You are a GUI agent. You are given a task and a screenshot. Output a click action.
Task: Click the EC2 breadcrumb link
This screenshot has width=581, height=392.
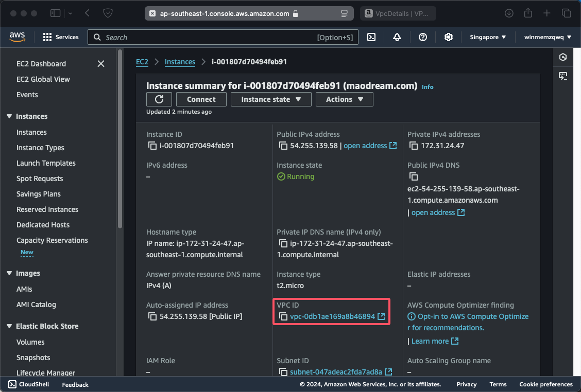coord(142,62)
